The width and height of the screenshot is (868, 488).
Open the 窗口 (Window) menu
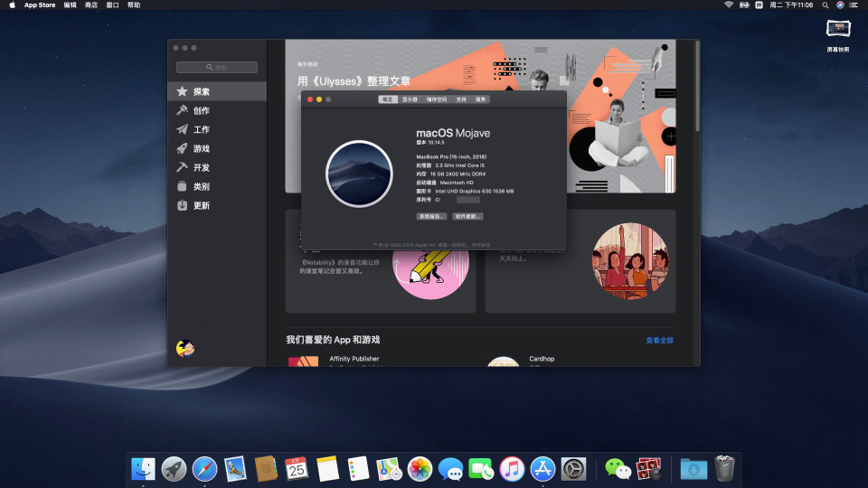(112, 5)
